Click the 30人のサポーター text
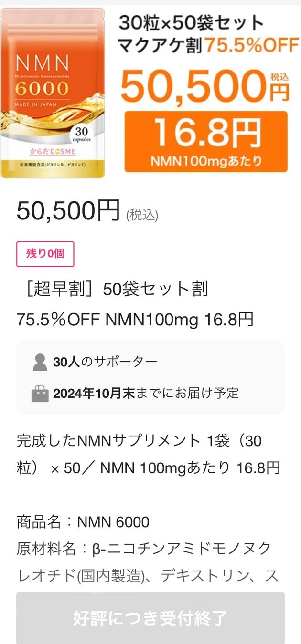 pos(105,363)
